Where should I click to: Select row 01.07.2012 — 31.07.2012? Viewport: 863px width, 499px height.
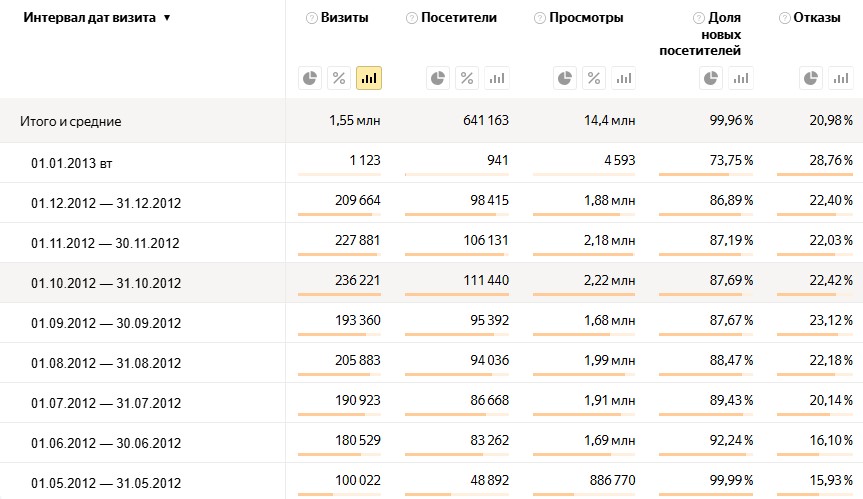[106, 403]
